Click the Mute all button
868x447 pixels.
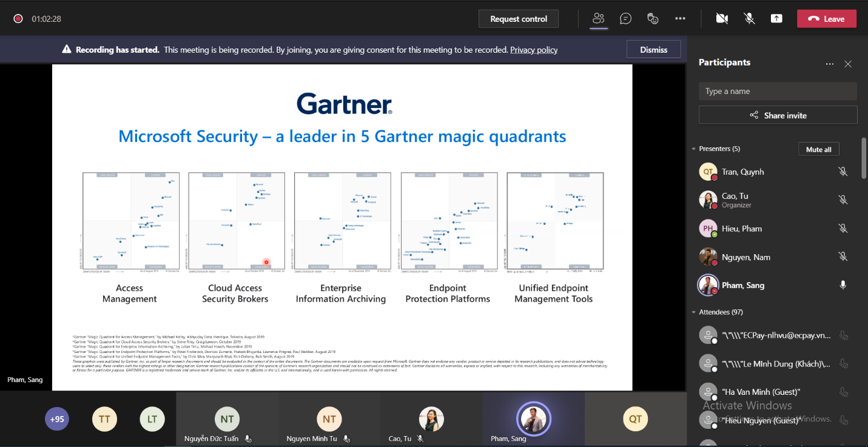(x=818, y=149)
